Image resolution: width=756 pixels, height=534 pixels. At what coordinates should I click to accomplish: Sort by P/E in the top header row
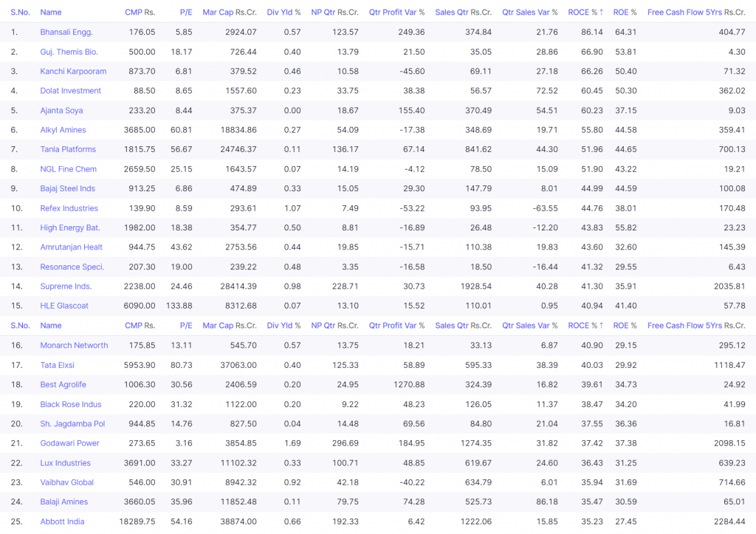pyautogui.click(x=186, y=12)
